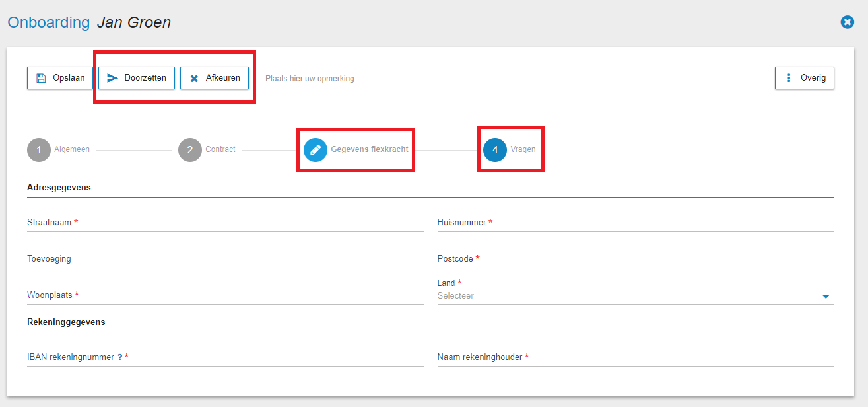868x407 pixels.
Task: Click the three-dots icon on Overig
Action: (788, 78)
